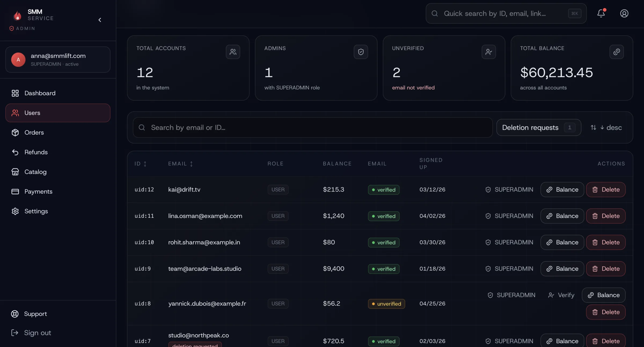644x347 pixels.
Task: Verify yannick.dubois@example.fr email
Action: tap(561, 295)
